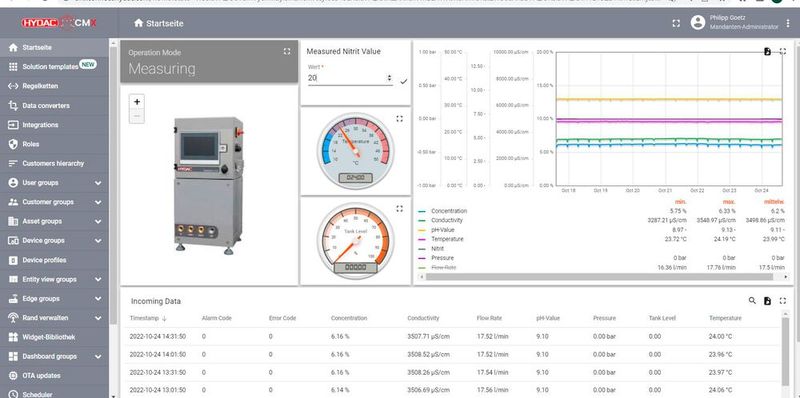Expand the Operation Mode widget to fullscreen

pos(287,52)
